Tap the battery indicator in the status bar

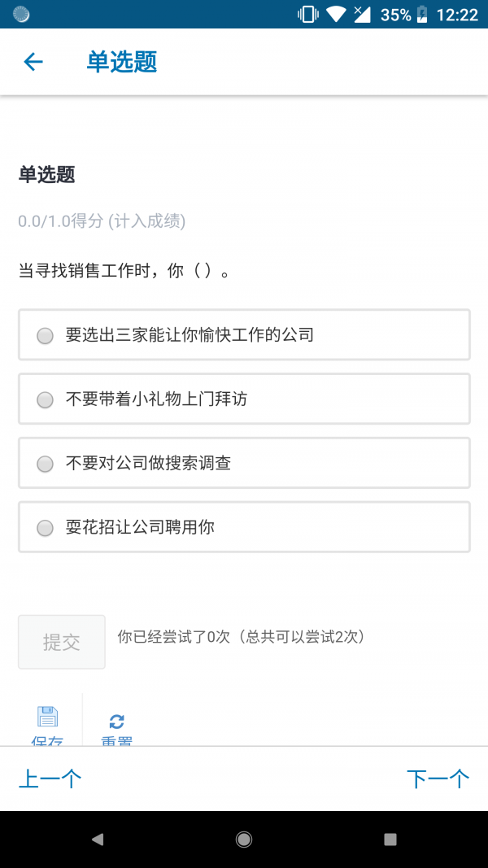422,13
